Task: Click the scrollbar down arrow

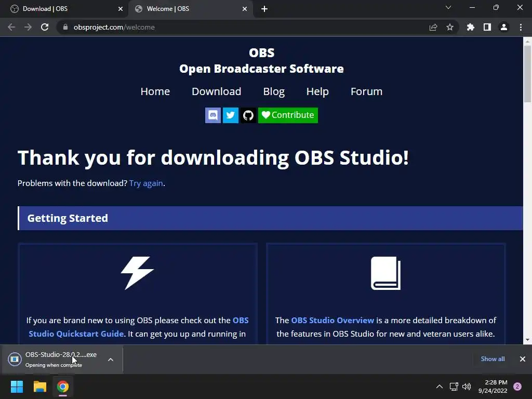Action: click(527, 340)
